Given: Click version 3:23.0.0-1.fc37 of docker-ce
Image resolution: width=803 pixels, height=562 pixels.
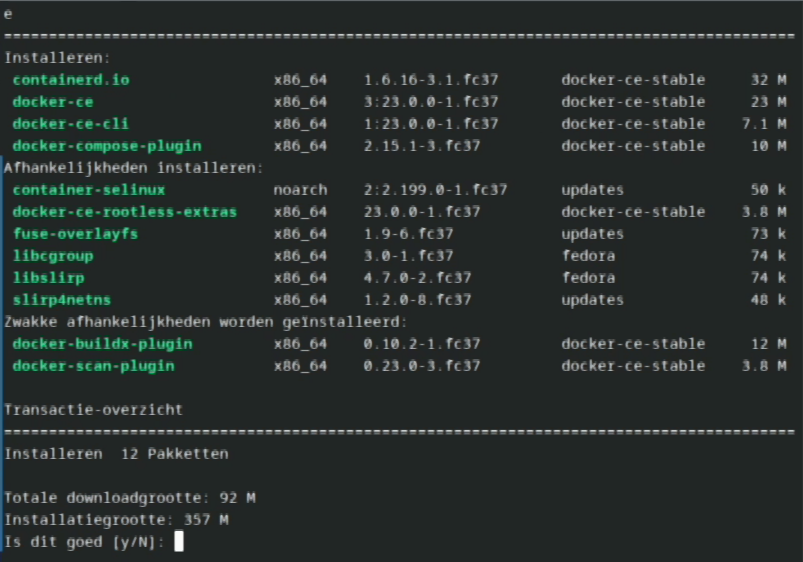Looking at the screenshot, I should tap(431, 102).
